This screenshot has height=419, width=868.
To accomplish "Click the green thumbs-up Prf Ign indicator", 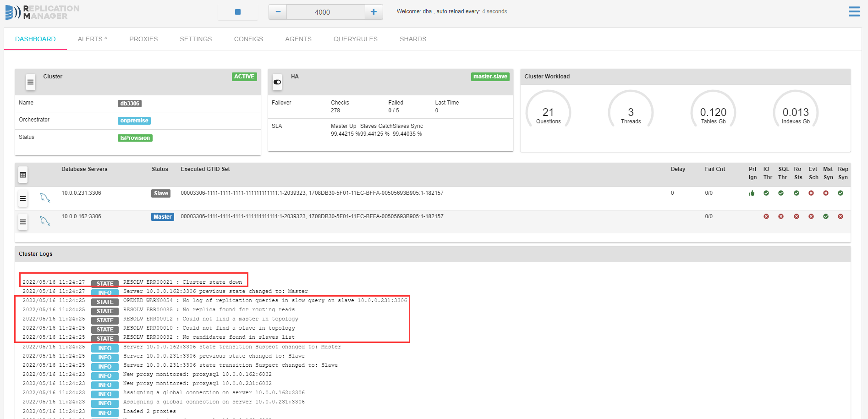I will [752, 193].
